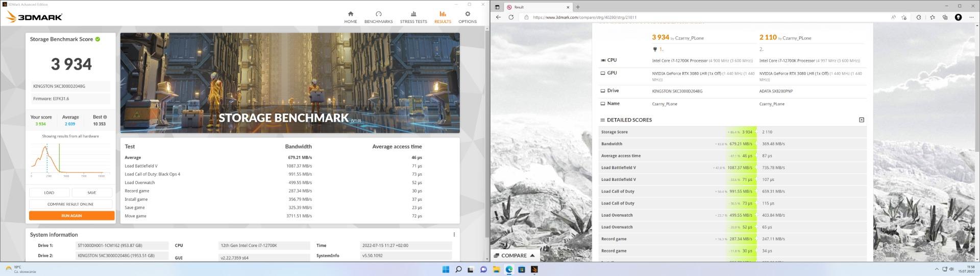Click the trophy rank 1 icon

[x=655, y=50]
